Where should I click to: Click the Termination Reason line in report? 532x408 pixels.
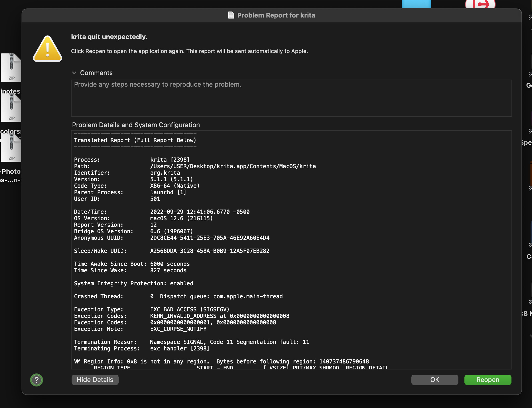(191, 342)
